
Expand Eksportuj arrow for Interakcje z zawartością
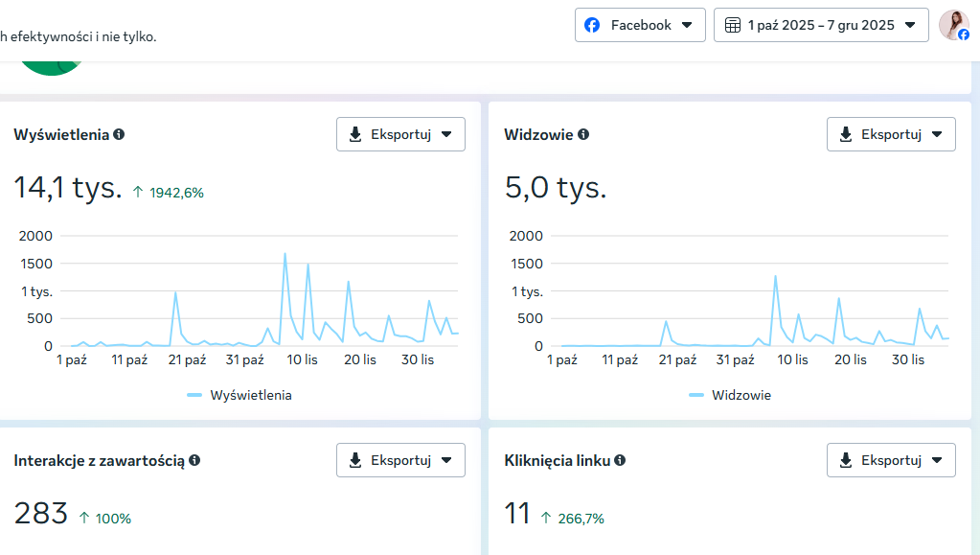coord(446,460)
